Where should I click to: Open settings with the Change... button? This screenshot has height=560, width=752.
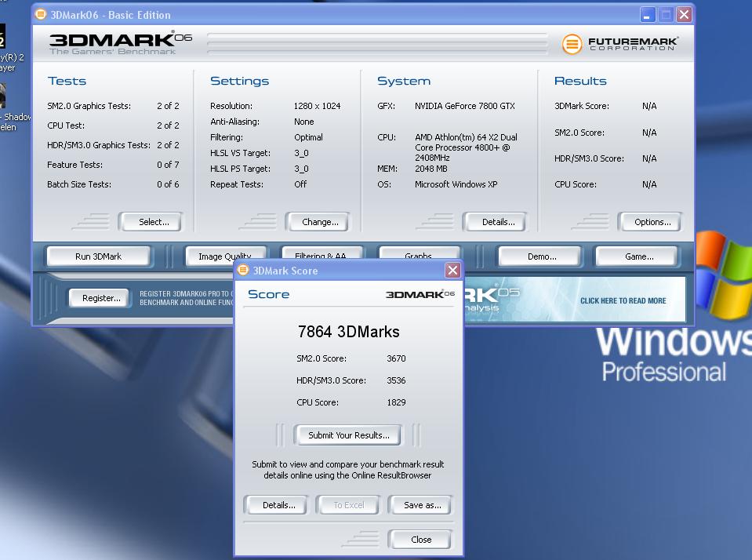(x=317, y=222)
